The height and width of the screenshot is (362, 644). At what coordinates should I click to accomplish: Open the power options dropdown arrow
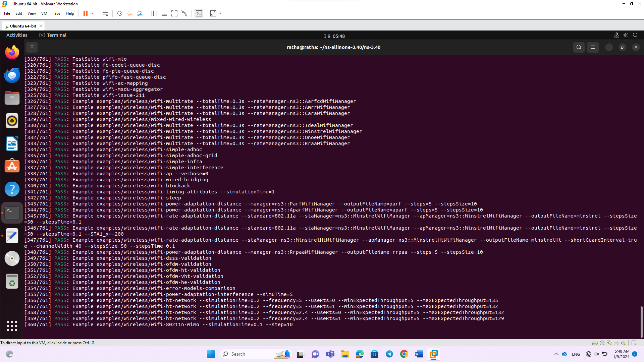[93, 13]
